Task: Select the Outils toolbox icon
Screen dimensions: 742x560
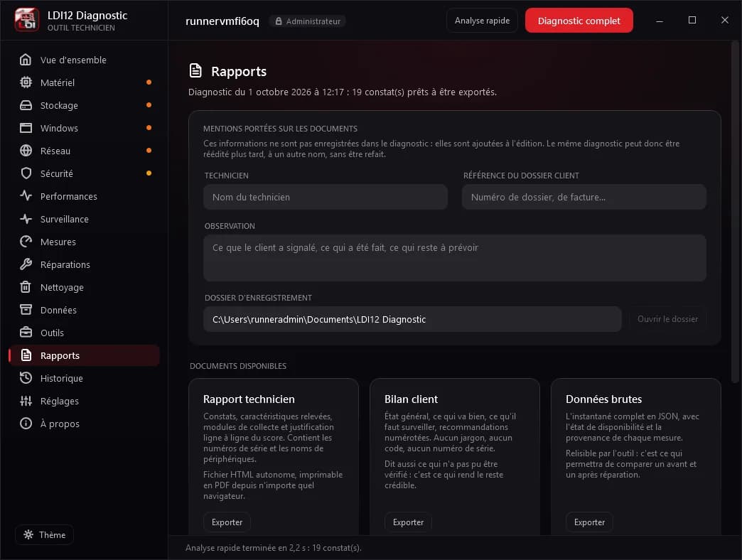Action: pyautogui.click(x=26, y=332)
